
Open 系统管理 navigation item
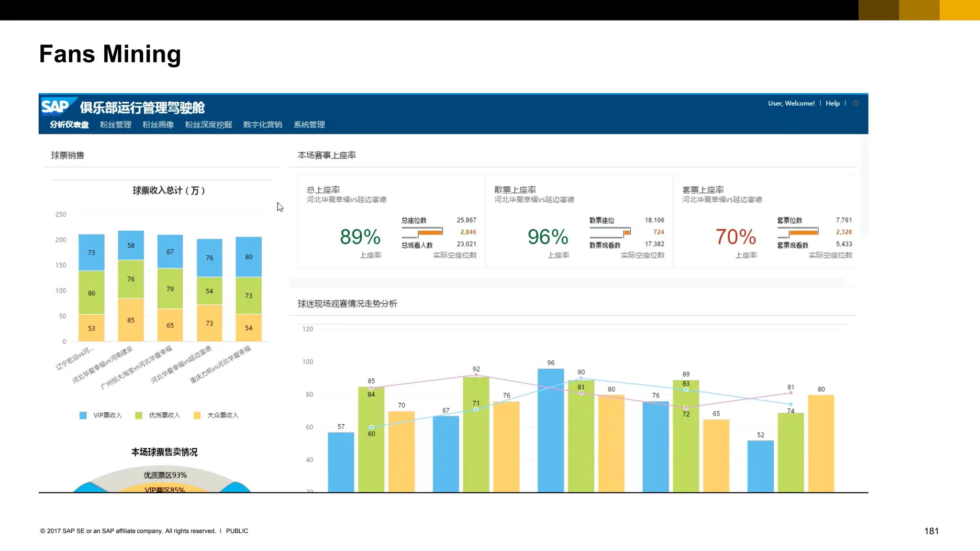(x=309, y=125)
